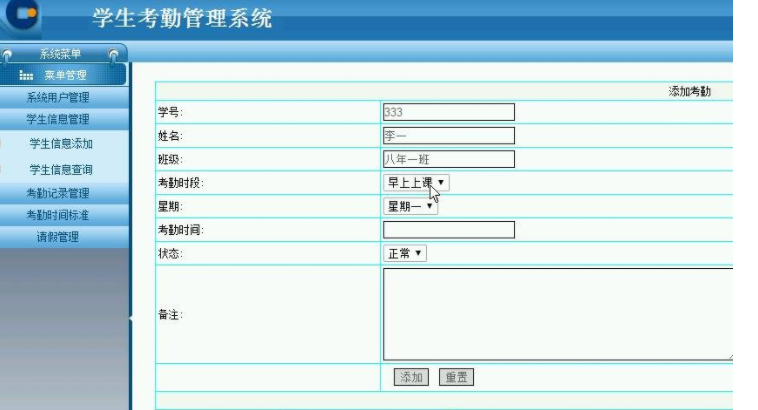
Task: Click the 添加考勤 form title text
Action: coord(690,91)
